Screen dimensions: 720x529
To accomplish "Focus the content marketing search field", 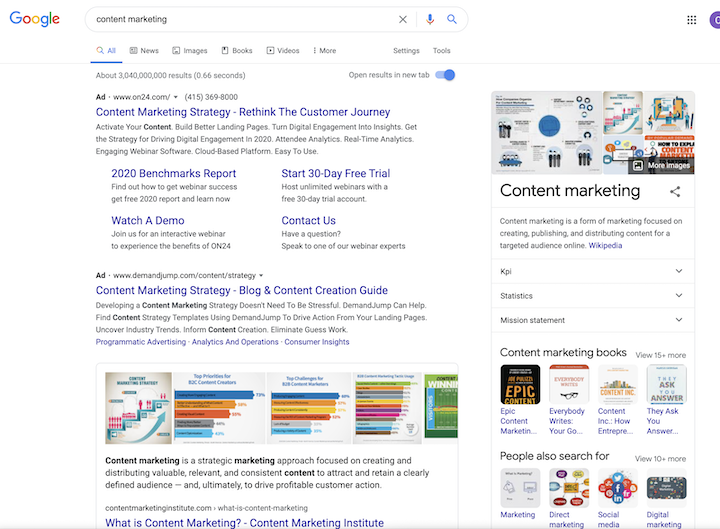I will [x=243, y=19].
